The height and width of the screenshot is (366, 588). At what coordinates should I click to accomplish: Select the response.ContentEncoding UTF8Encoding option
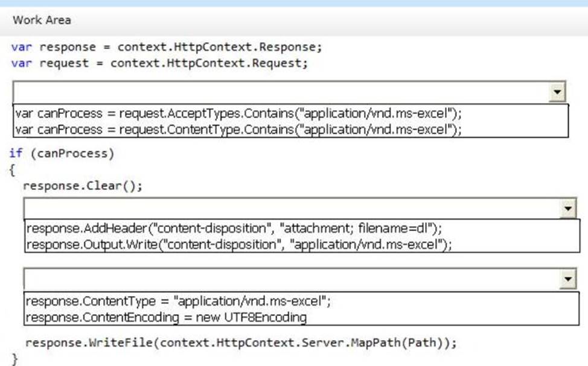pyautogui.click(x=166, y=317)
